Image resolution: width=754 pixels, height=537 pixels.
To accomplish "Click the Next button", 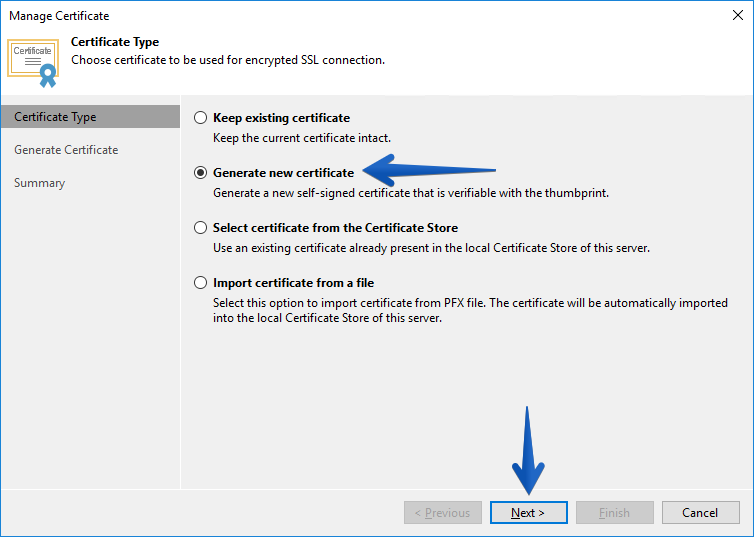I will [x=528, y=512].
